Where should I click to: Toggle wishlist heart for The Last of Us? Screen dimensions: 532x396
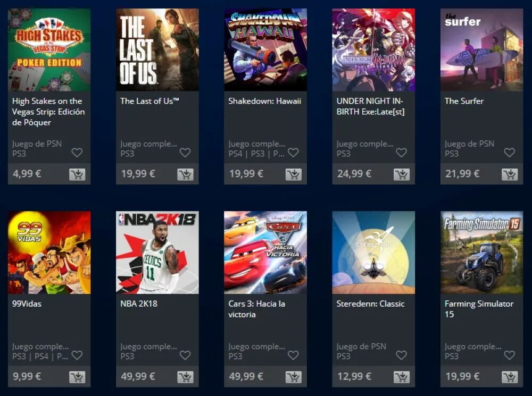tap(185, 153)
